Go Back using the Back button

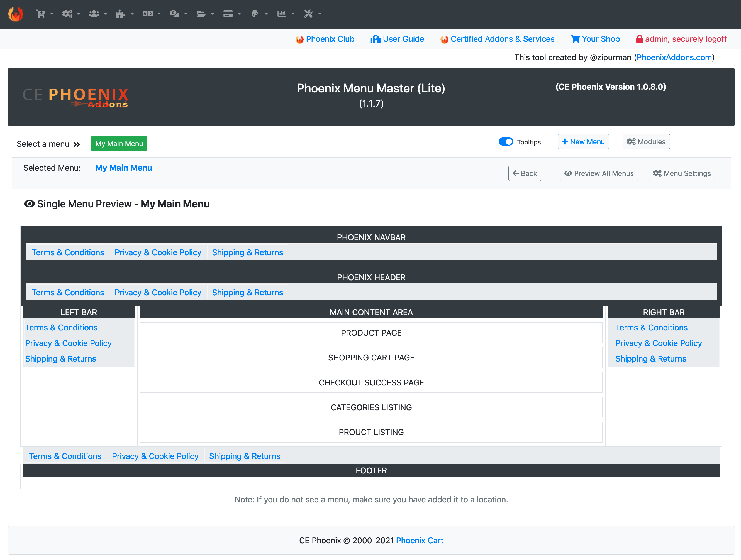(x=525, y=174)
